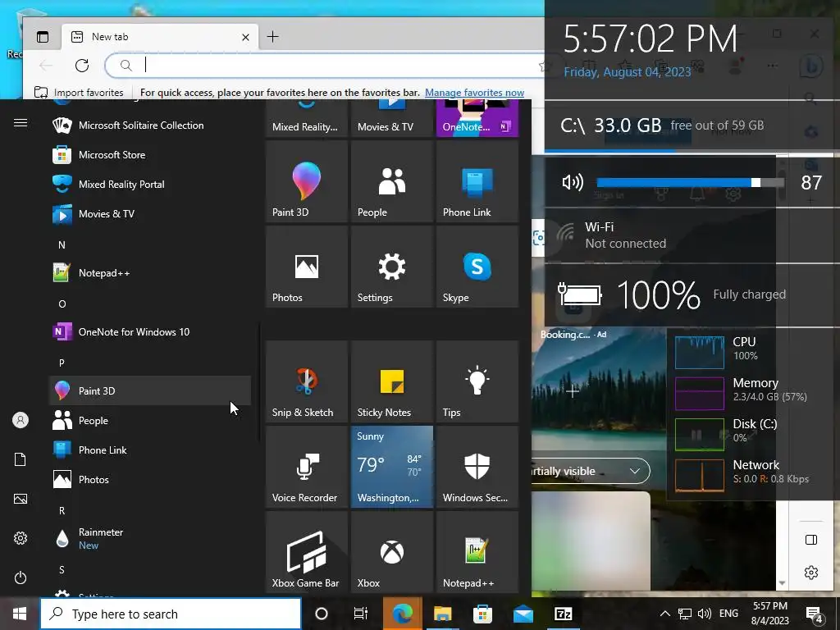Open the notification center icon
840x630 pixels.
coord(815,614)
